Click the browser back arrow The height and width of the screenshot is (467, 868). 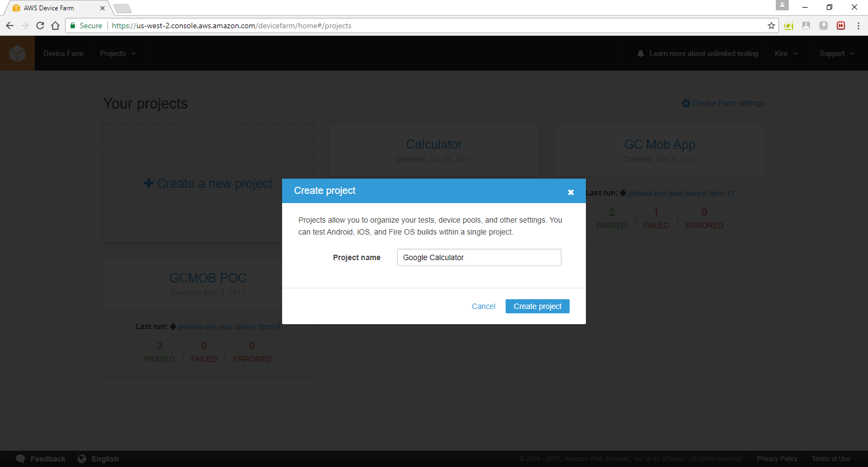(10, 26)
